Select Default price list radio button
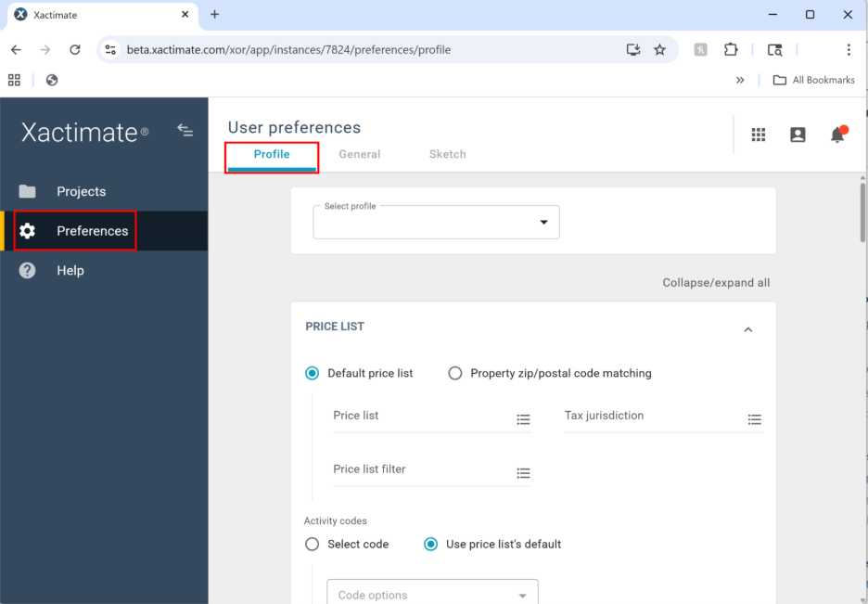The width and height of the screenshot is (868, 604). (x=313, y=373)
